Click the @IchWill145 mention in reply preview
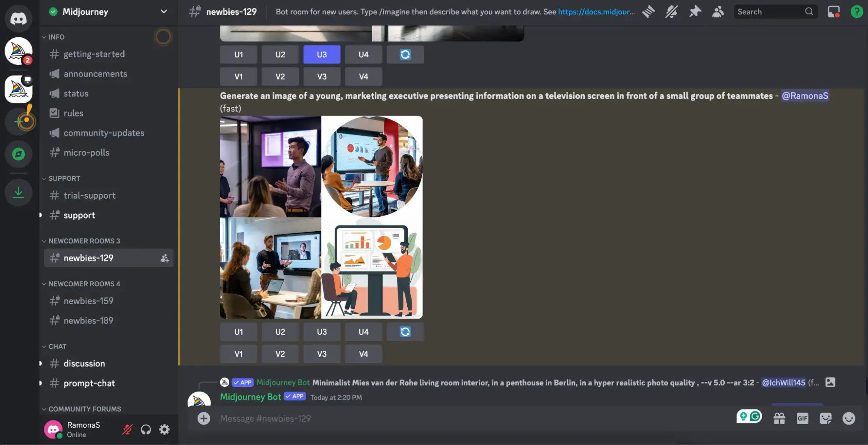This screenshot has width=868, height=445. click(783, 382)
